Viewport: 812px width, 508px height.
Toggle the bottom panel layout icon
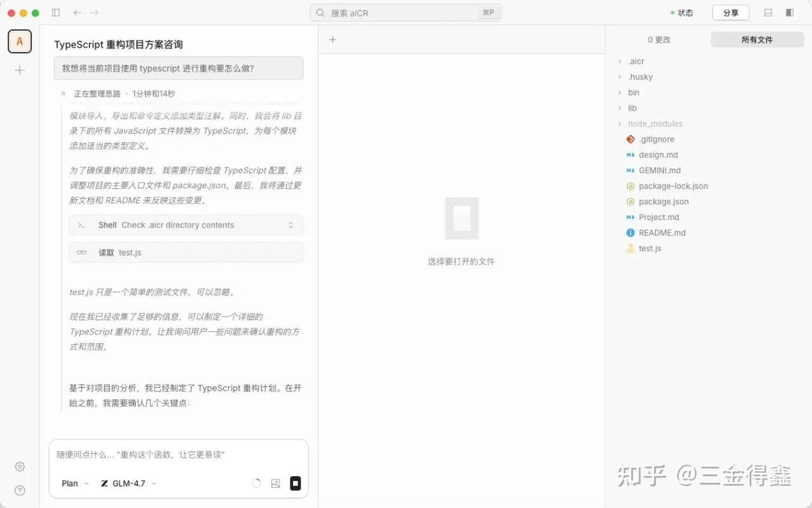[768, 13]
